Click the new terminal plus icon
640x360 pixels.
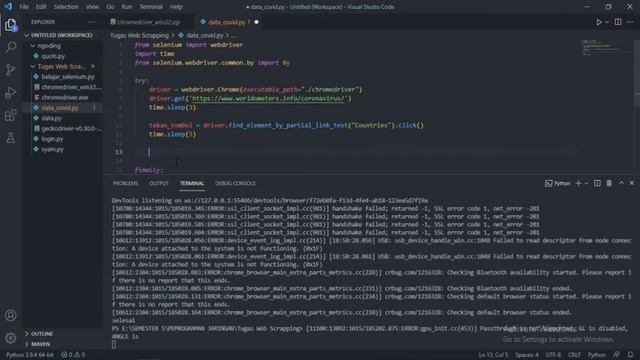coord(578,183)
